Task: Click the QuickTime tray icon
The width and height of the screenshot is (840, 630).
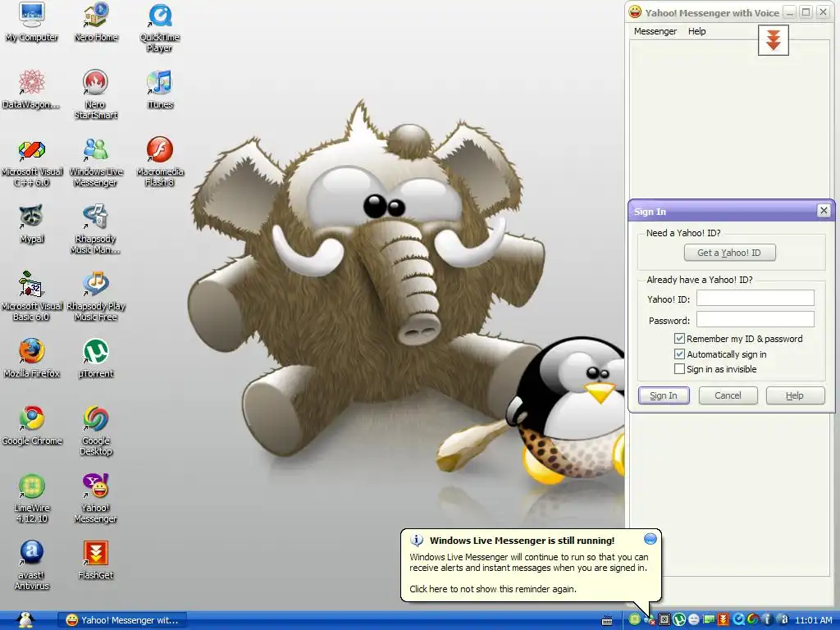Action: tap(739, 619)
